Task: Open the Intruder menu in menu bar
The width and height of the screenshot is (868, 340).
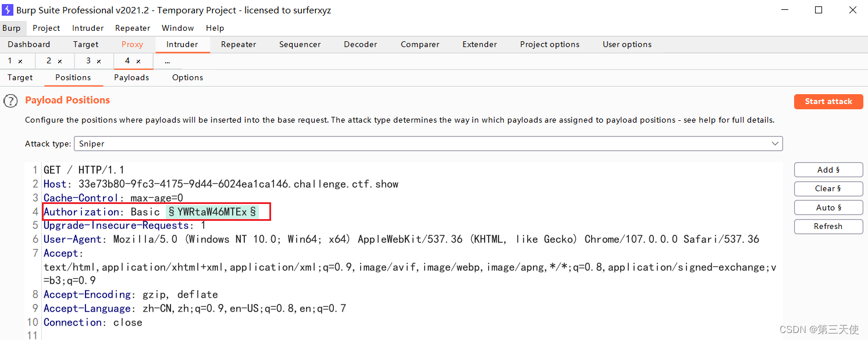Action: click(x=88, y=28)
